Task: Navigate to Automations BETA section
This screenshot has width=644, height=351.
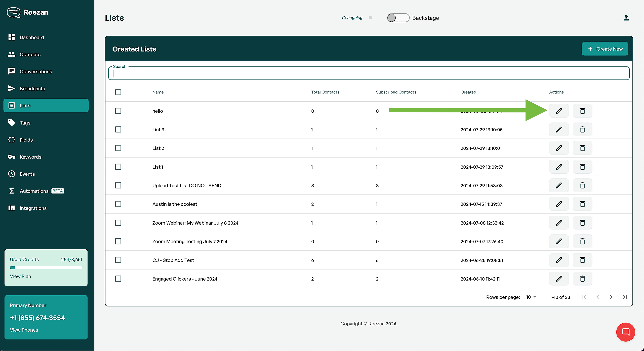Action: [x=34, y=191]
